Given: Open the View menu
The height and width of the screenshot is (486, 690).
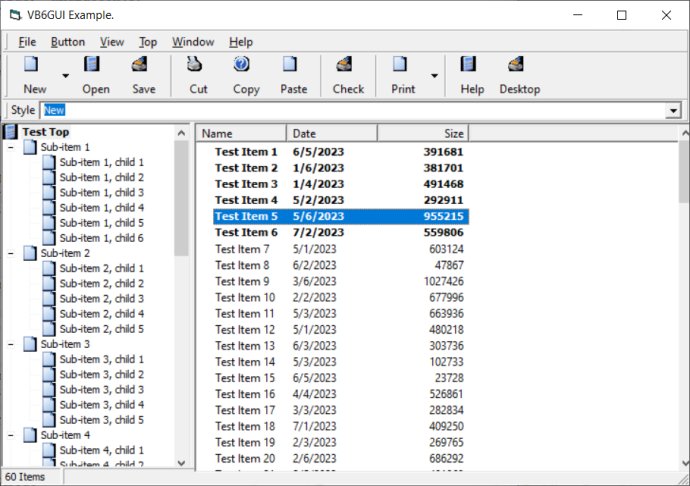Looking at the screenshot, I should point(112,42).
